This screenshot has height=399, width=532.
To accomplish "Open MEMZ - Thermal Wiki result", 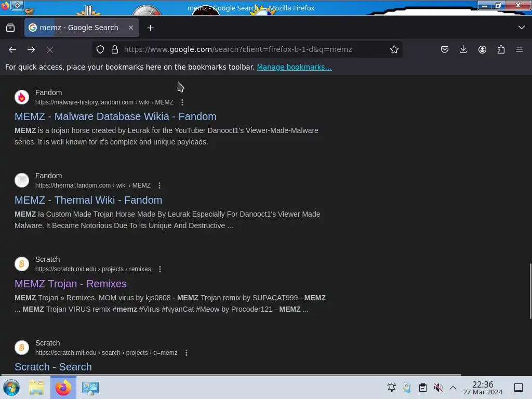I will (88, 200).
